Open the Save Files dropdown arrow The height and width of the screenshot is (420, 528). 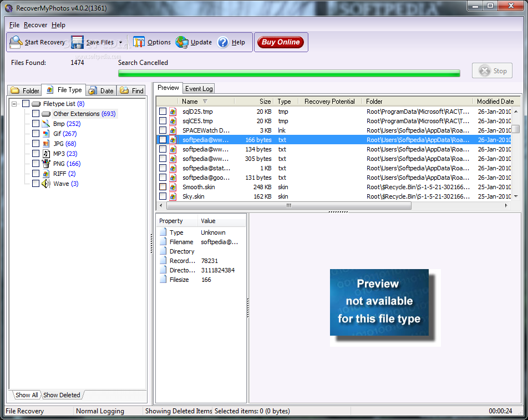point(120,42)
